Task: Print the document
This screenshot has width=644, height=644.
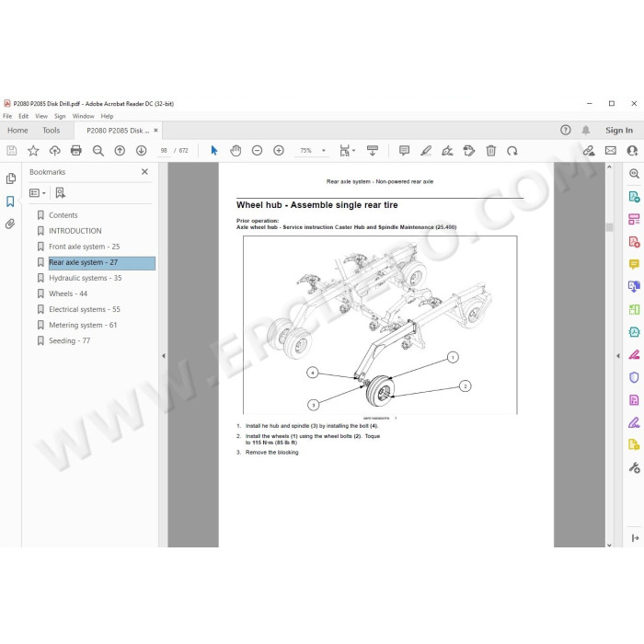Action: [76, 151]
